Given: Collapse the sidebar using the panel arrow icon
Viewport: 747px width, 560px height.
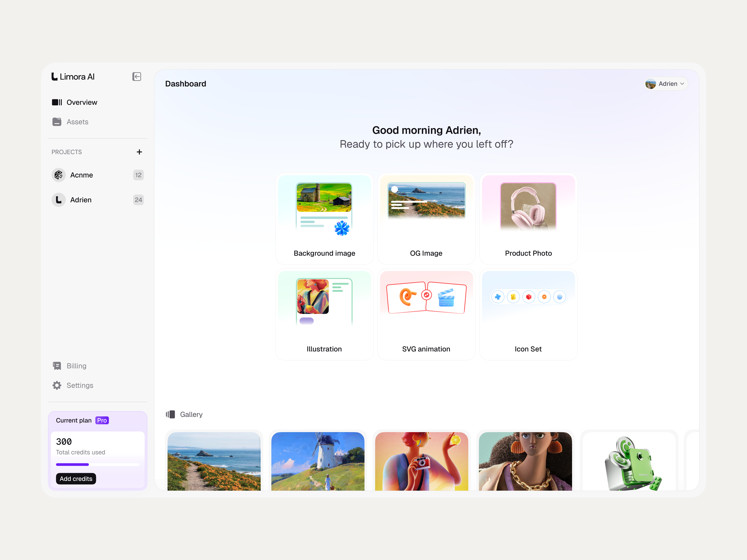Looking at the screenshot, I should (x=136, y=77).
